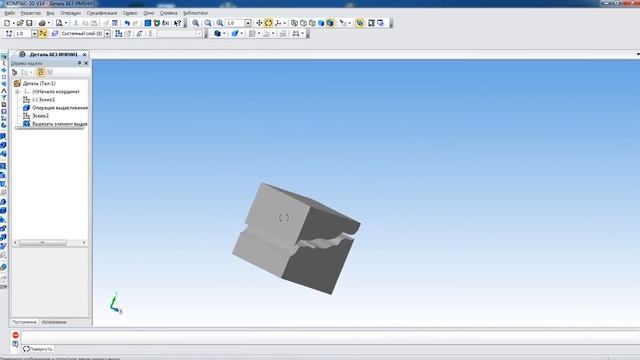Activate the context help pointer icon
The height and width of the screenshot is (360, 640).
coord(178,23)
